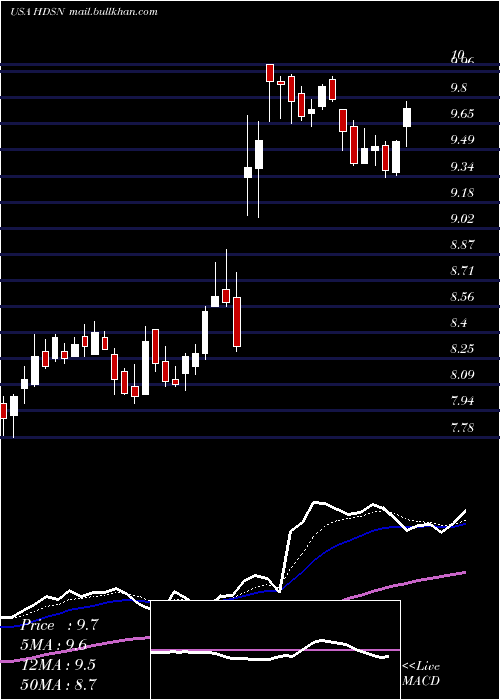This screenshot has width=500, height=700.
Task: Click the Price : 9.7 readout
Action: (60, 625)
